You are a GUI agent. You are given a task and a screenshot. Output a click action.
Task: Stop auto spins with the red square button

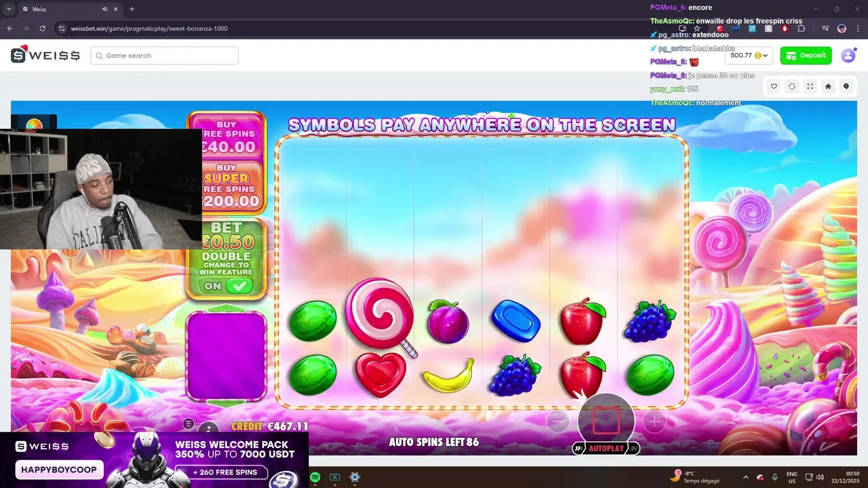tap(606, 420)
